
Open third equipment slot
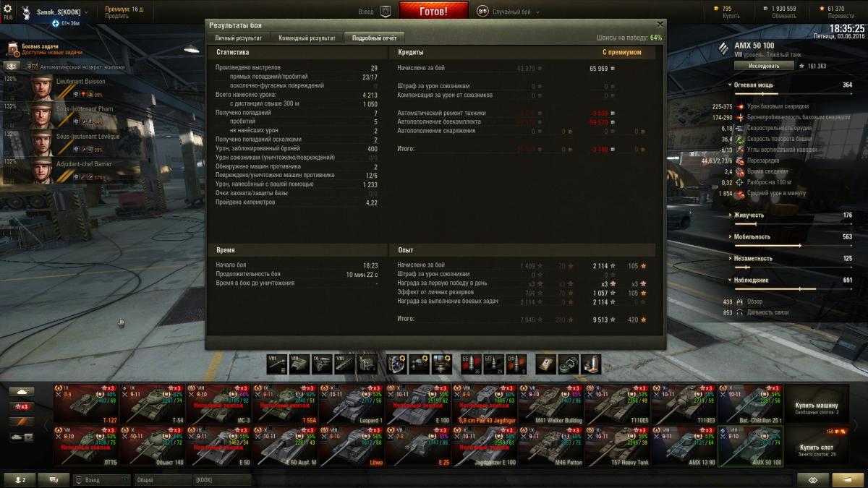(441, 364)
